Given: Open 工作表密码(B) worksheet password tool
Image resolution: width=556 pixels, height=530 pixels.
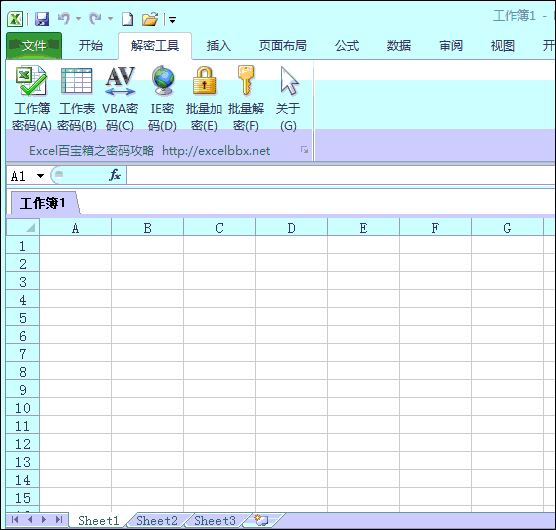Looking at the screenshot, I should coord(77,99).
